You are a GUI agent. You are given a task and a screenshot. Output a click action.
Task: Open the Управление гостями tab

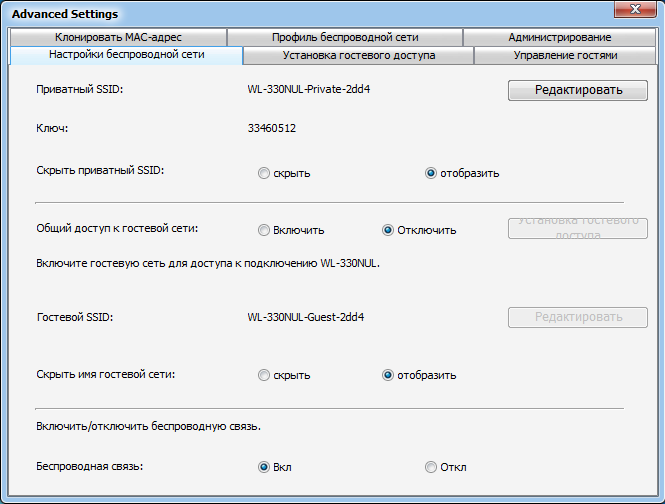pyautogui.click(x=565, y=56)
